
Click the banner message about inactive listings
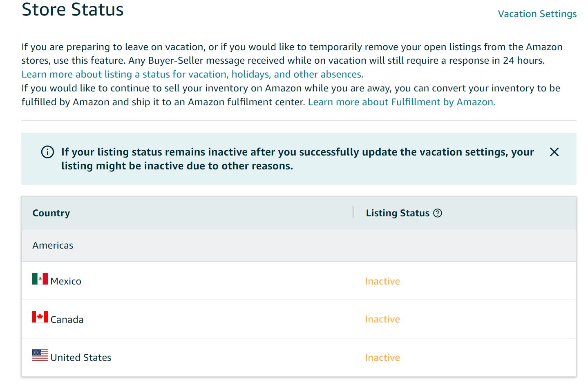pos(297,159)
